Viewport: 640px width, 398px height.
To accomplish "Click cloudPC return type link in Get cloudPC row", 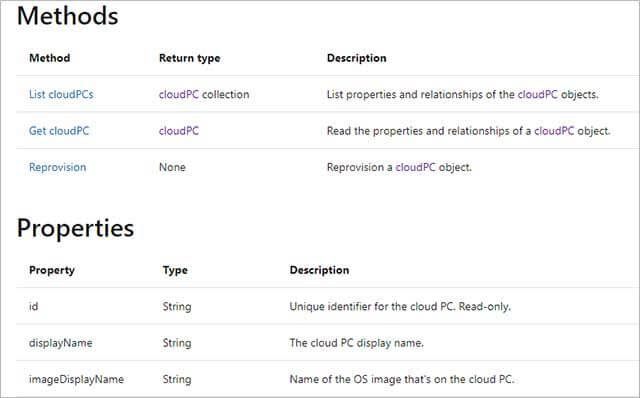I will point(179,131).
